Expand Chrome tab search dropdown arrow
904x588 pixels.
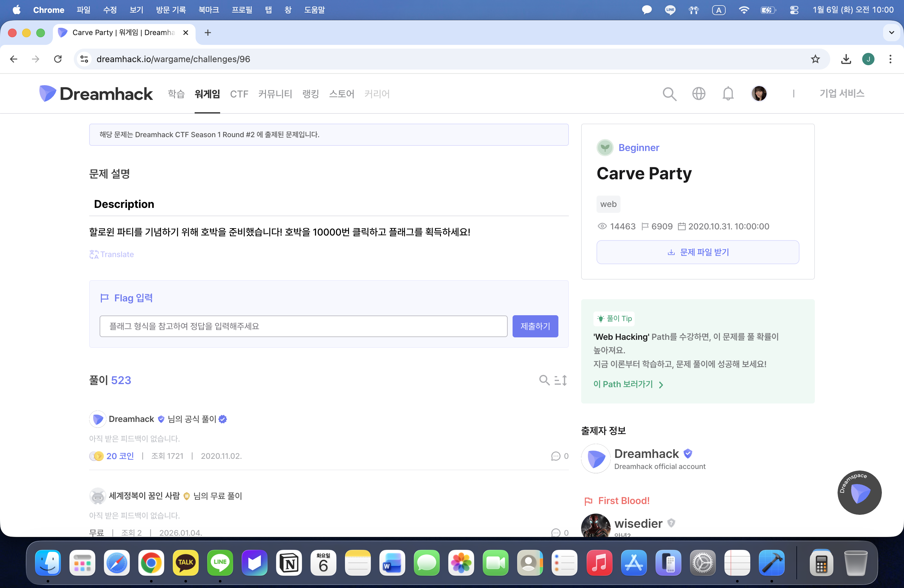(x=891, y=33)
